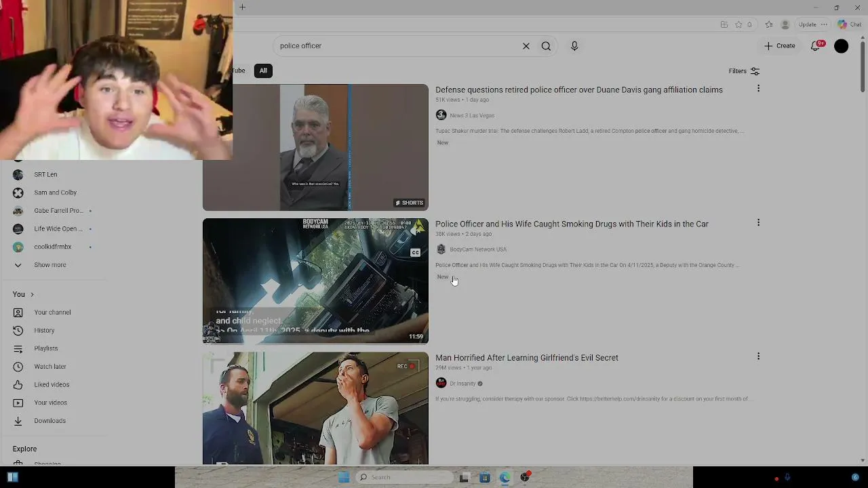Click the system tray microphone icon
Viewport: 868px width, 488px height.
(787, 478)
